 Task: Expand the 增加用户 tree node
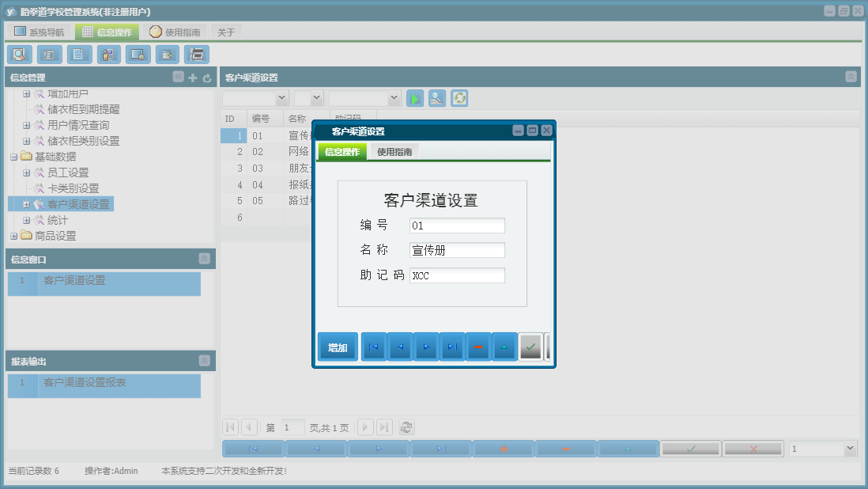click(26, 94)
